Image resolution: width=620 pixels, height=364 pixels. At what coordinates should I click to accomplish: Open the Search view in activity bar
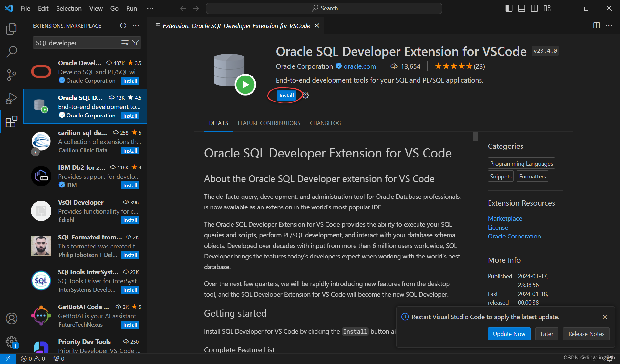click(x=12, y=52)
